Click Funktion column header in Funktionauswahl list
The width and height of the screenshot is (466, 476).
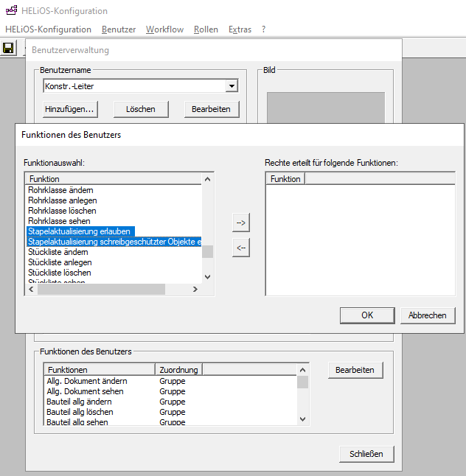(114, 179)
